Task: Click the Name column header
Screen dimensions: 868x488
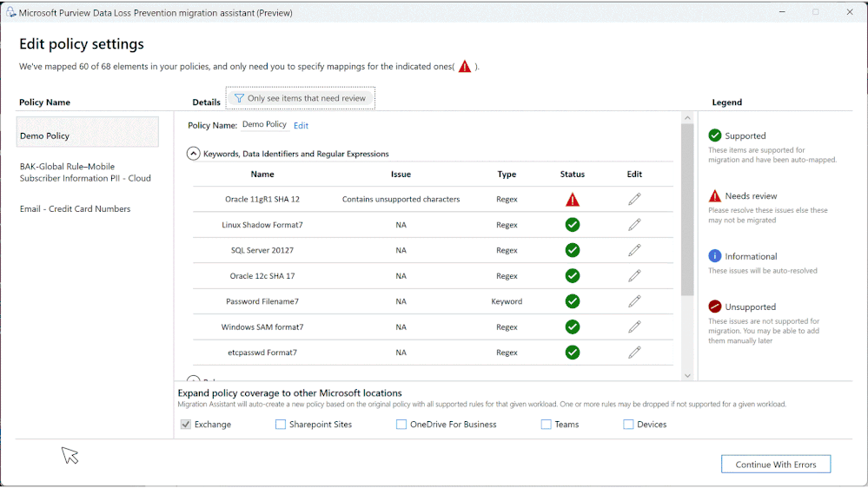Action: point(262,174)
